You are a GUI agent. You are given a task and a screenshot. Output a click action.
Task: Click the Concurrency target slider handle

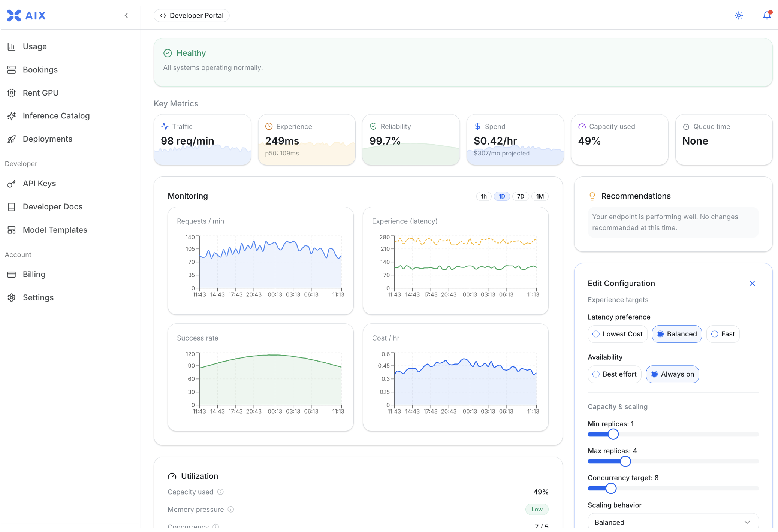click(611, 488)
